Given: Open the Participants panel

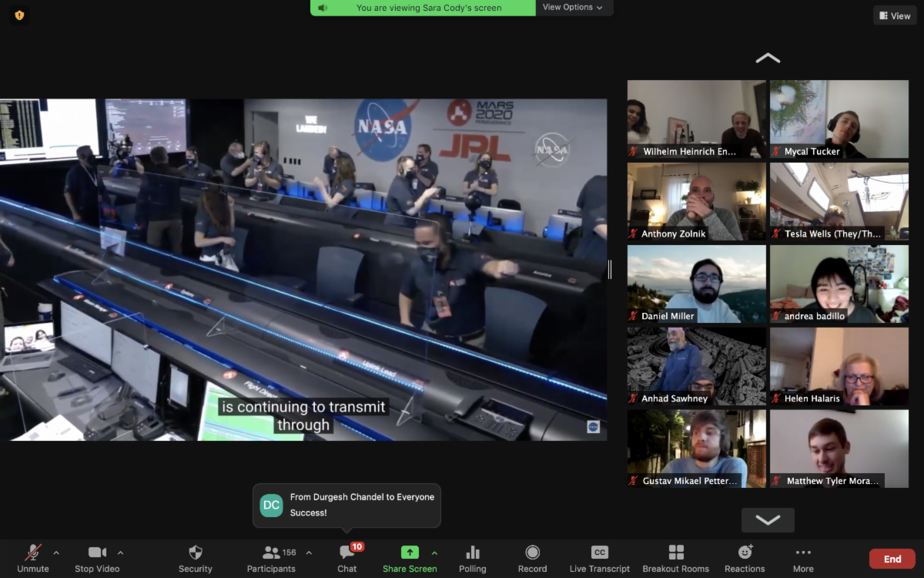Looking at the screenshot, I should (x=271, y=553).
